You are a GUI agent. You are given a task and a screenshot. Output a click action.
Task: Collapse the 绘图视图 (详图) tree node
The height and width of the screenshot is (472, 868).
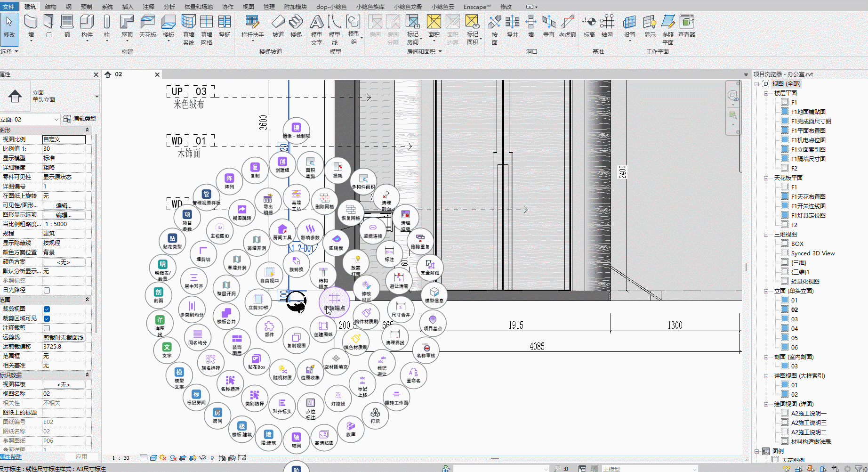click(x=766, y=404)
